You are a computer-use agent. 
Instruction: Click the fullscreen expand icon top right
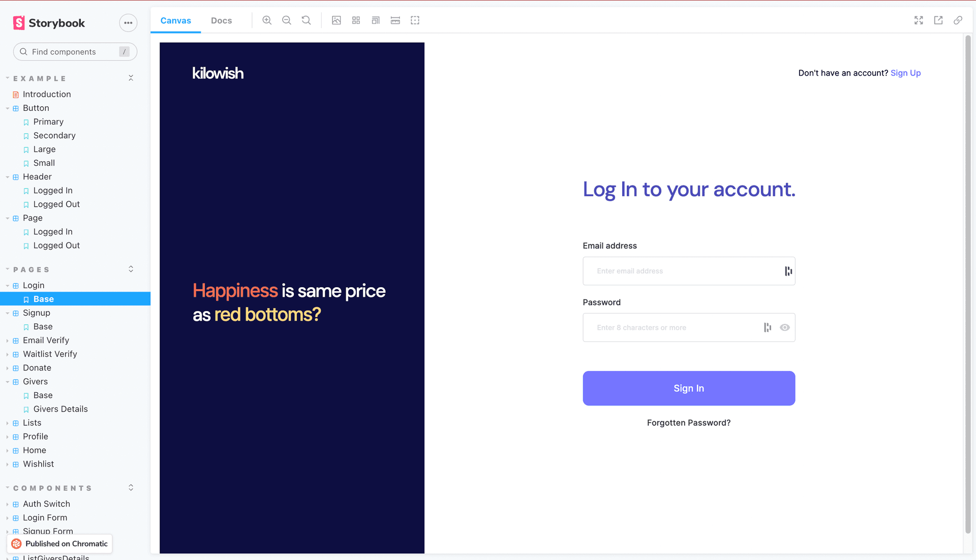pyautogui.click(x=919, y=20)
